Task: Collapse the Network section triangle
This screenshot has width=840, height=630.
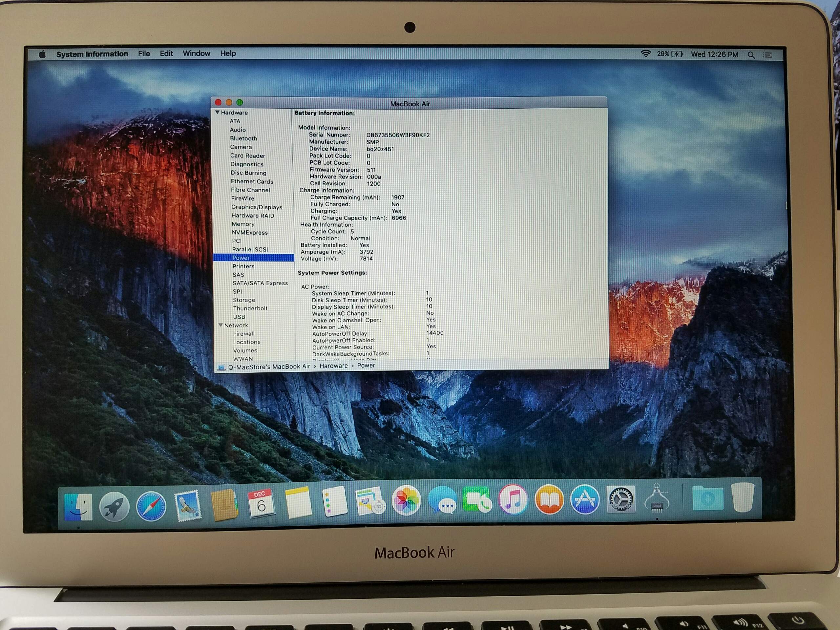Action: 220,325
